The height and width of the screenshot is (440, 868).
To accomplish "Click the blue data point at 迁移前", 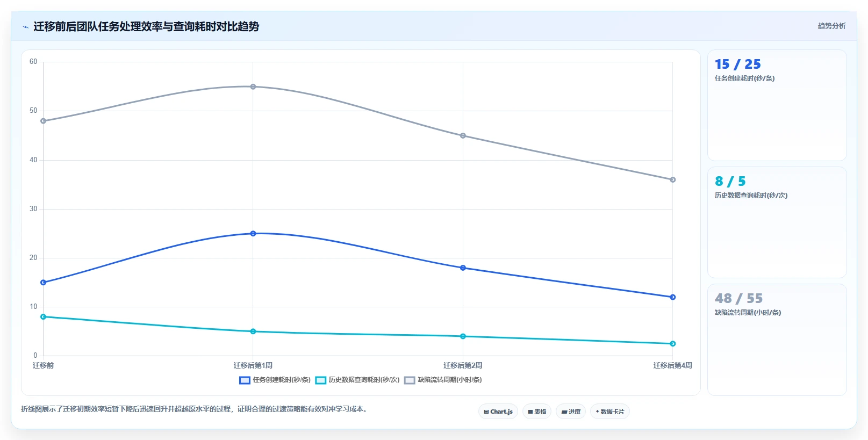I will click(44, 283).
